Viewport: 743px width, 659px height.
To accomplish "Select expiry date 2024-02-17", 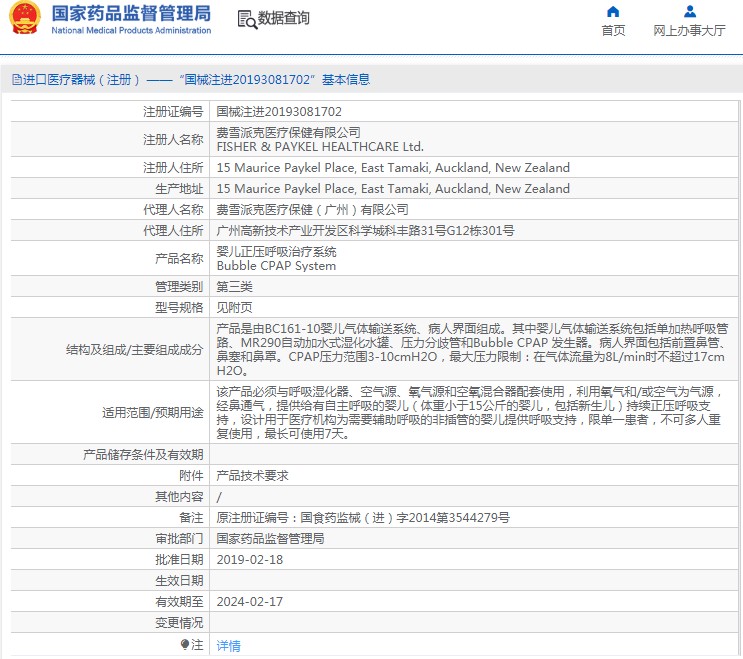I will point(250,602).
